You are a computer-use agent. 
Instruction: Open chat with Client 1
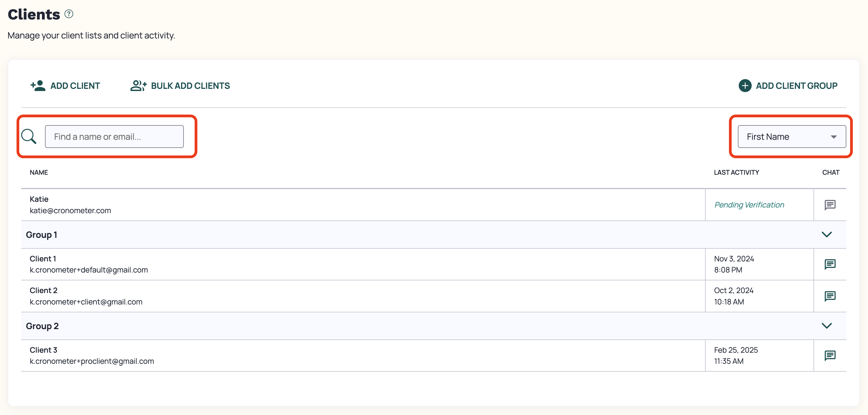(x=830, y=264)
